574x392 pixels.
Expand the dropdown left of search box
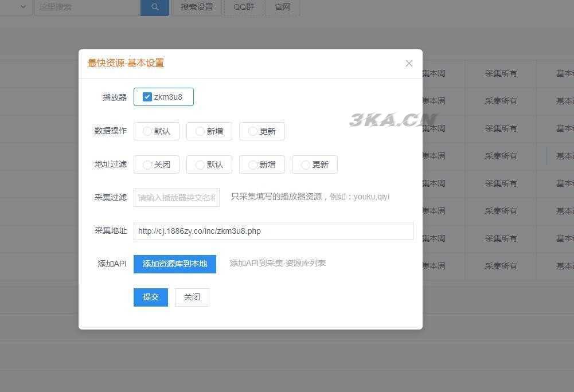[23, 7]
